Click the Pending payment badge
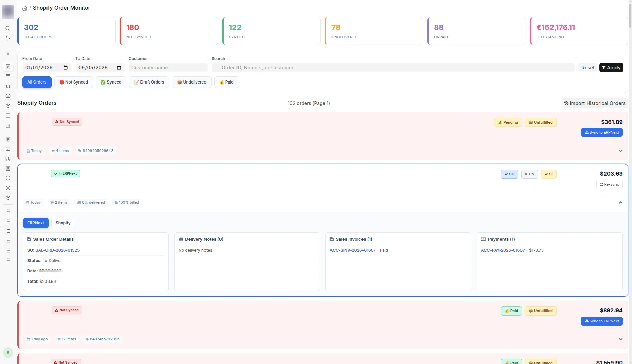Image resolution: width=632 pixels, height=364 pixels. [508, 122]
